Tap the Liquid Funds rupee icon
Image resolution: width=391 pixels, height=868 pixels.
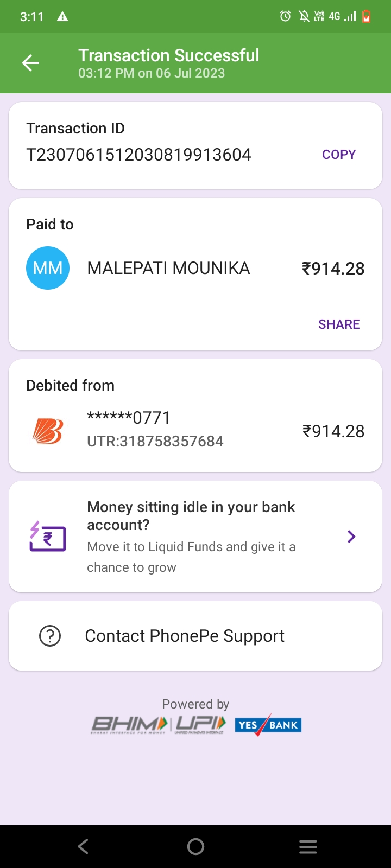click(48, 537)
